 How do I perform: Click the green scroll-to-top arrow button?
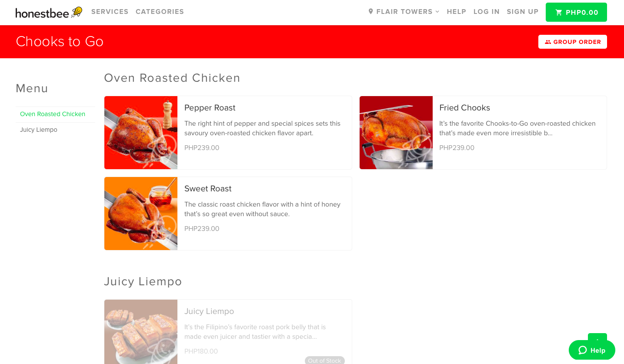[x=597, y=337]
